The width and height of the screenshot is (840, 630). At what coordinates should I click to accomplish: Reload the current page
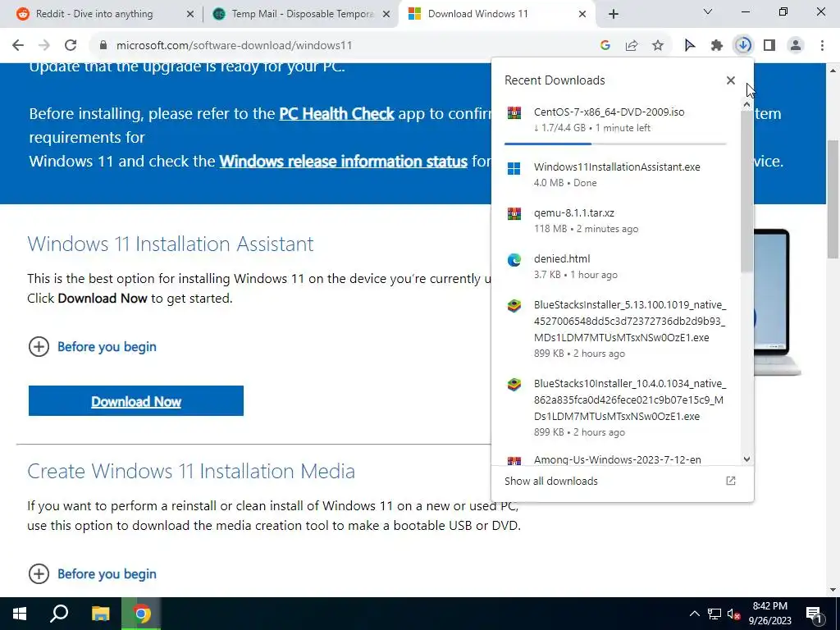click(x=71, y=46)
